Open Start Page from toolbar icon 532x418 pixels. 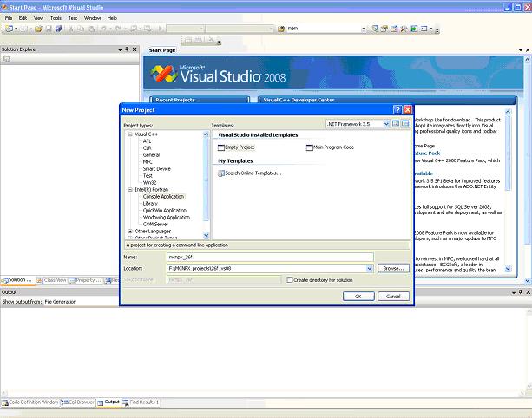[x=414, y=29]
